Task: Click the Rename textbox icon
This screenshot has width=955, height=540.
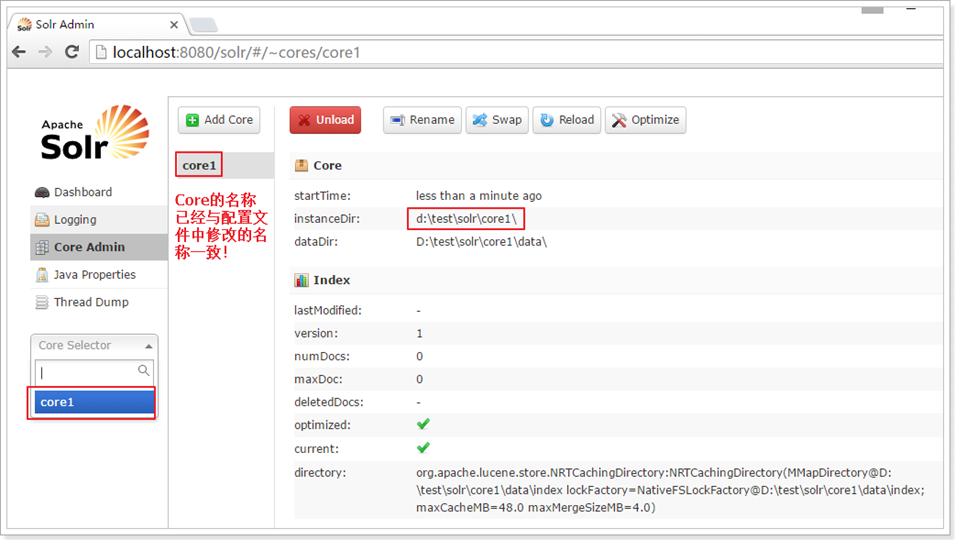Action: [x=398, y=120]
